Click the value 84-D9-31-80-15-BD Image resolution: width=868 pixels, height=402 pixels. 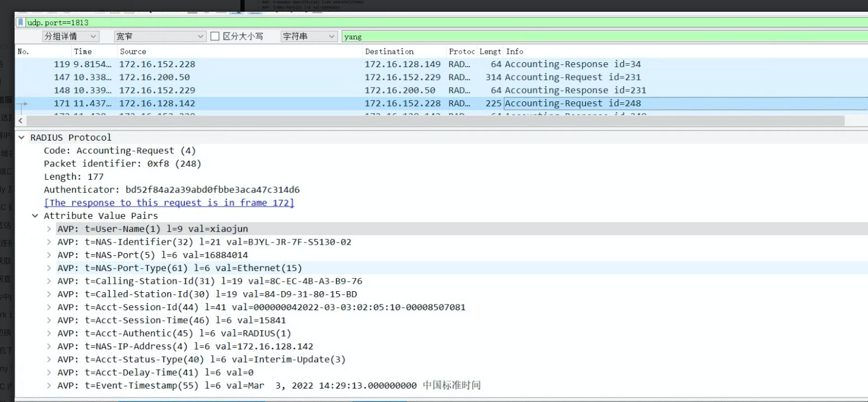[x=310, y=294]
